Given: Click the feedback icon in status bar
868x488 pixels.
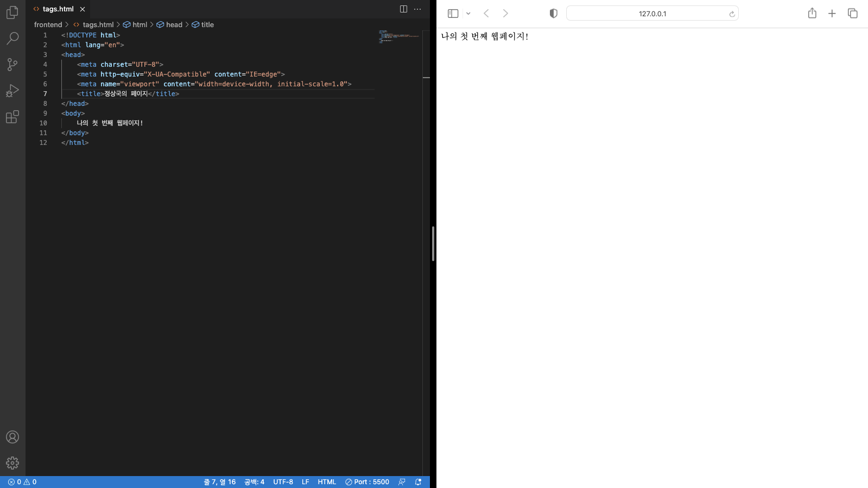Looking at the screenshot, I should click(x=402, y=482).
